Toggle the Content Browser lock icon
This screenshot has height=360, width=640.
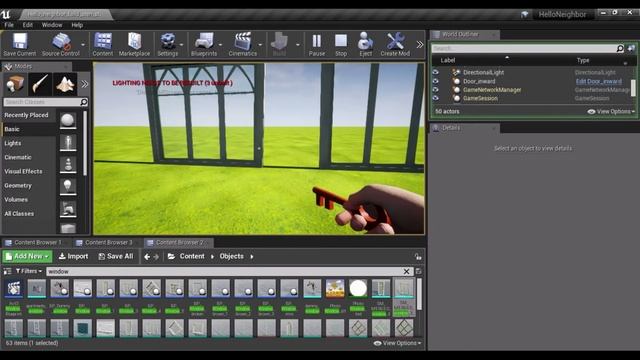click(x=418, y=257)
